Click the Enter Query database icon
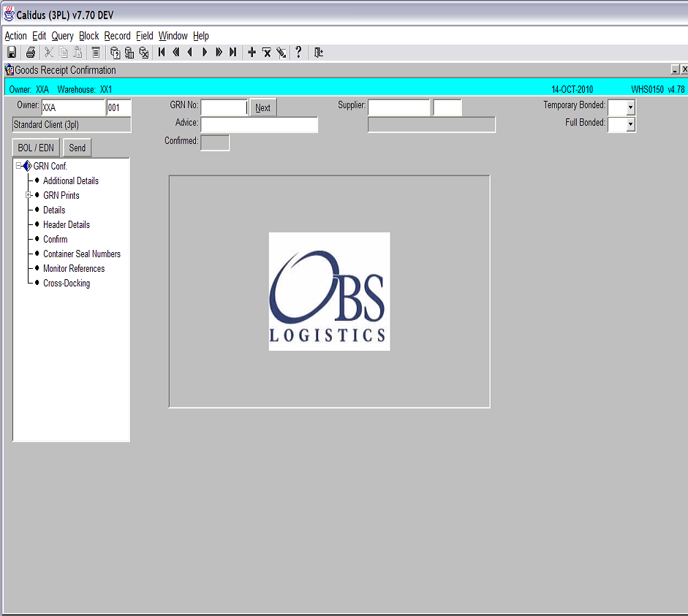Image resolution: width=688 pixels, height=616 pixels. pyautogui.click(x=115, y=53)
